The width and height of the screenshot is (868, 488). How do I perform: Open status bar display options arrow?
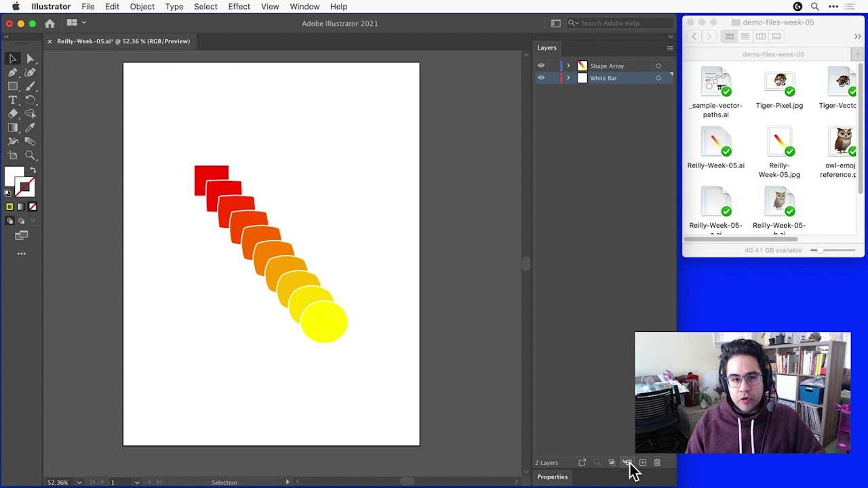tap(288, 483)
